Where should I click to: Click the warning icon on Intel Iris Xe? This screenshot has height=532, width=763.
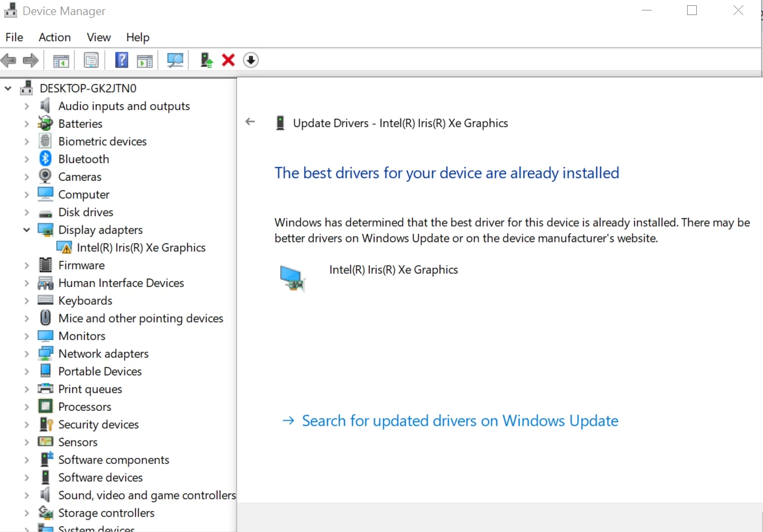(x=64, y=247)
